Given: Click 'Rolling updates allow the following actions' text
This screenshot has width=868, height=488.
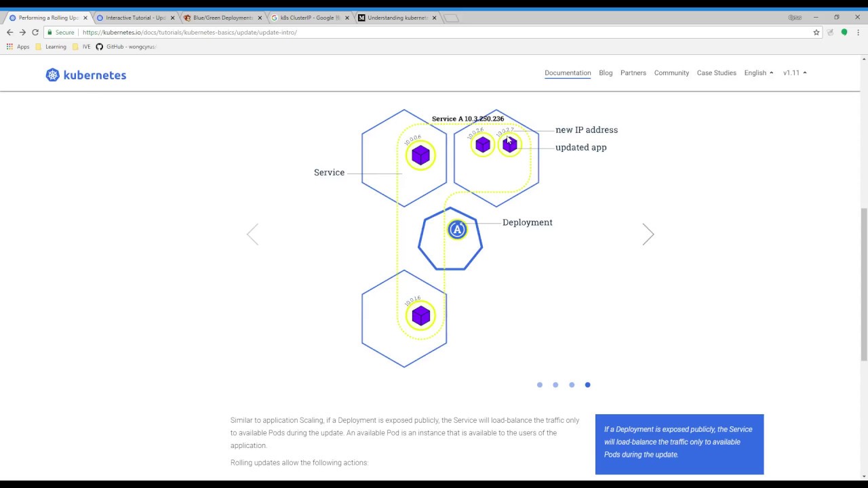Looking at the screenshot, I should pos(299,462).
